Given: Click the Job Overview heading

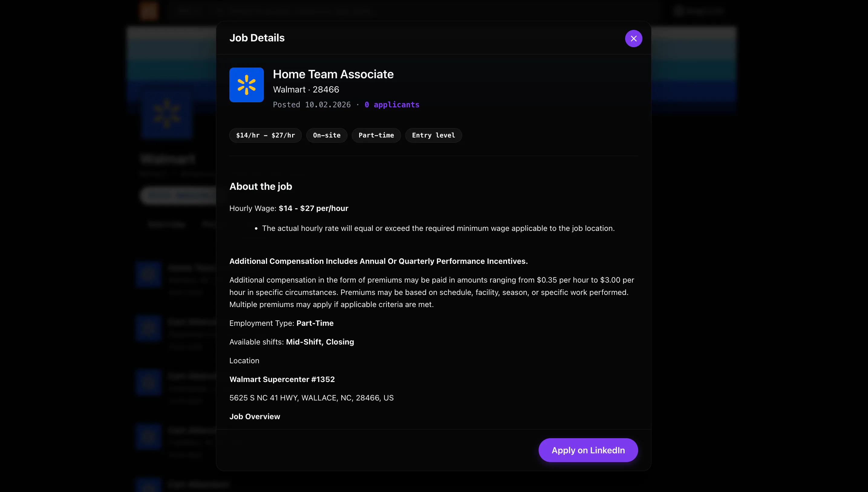Looking at the screenshot, I should [255, 417].
